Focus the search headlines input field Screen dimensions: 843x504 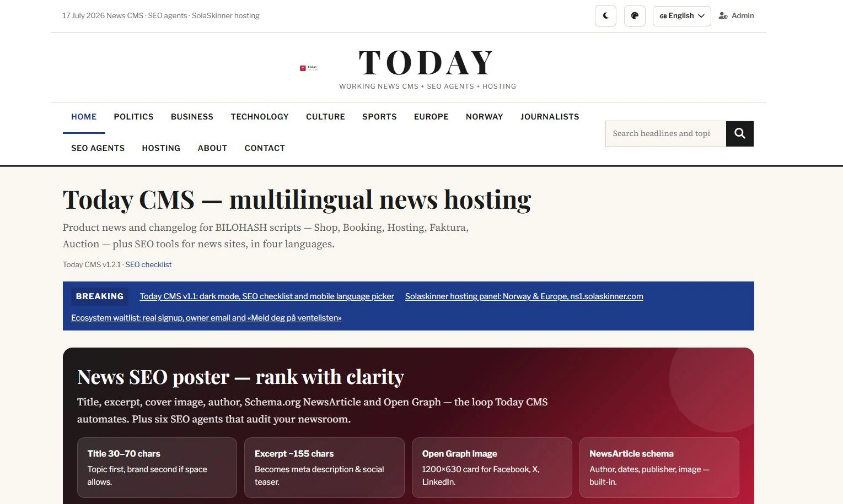point(665,134)
